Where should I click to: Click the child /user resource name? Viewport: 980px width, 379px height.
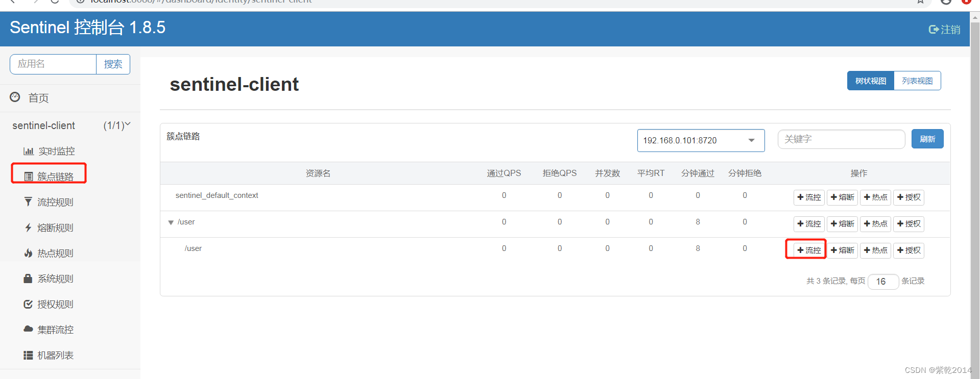(193, 248)
